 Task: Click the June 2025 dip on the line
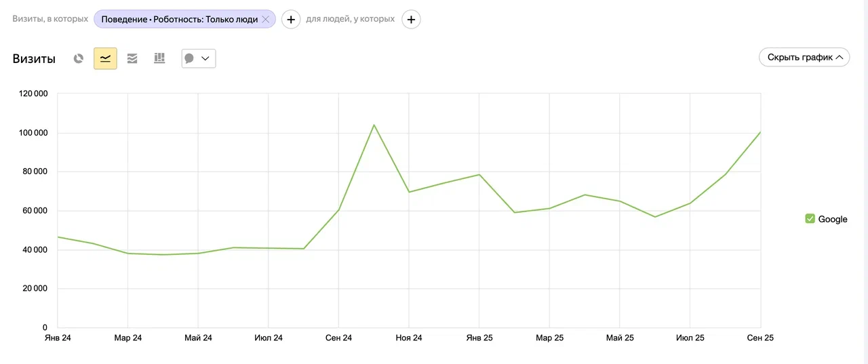[655, 217]
